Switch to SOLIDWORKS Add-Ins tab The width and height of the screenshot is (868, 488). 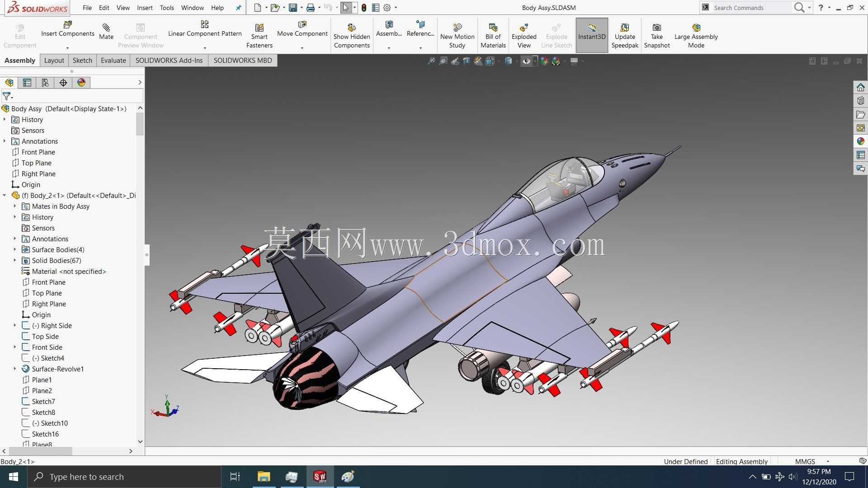[x=169, y=60]
